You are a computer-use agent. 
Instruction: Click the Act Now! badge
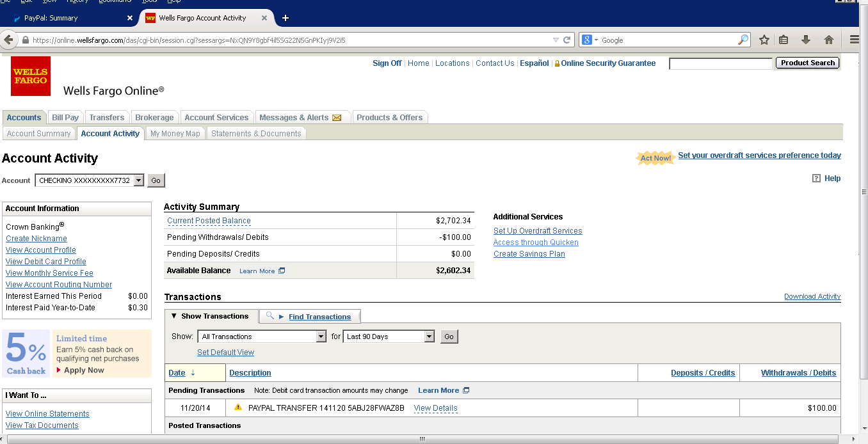655,158
